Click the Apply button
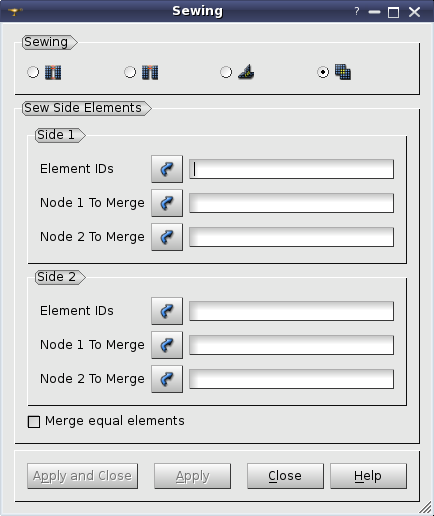The height and width of the screenshot is (516, 434). point(192,476)
